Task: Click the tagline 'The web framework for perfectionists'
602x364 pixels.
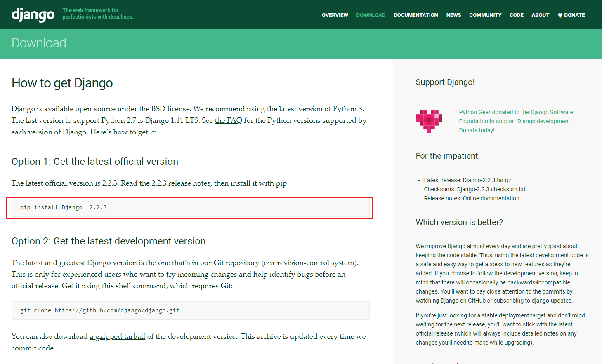Action: pyautogui.click(x=98, y=13)
